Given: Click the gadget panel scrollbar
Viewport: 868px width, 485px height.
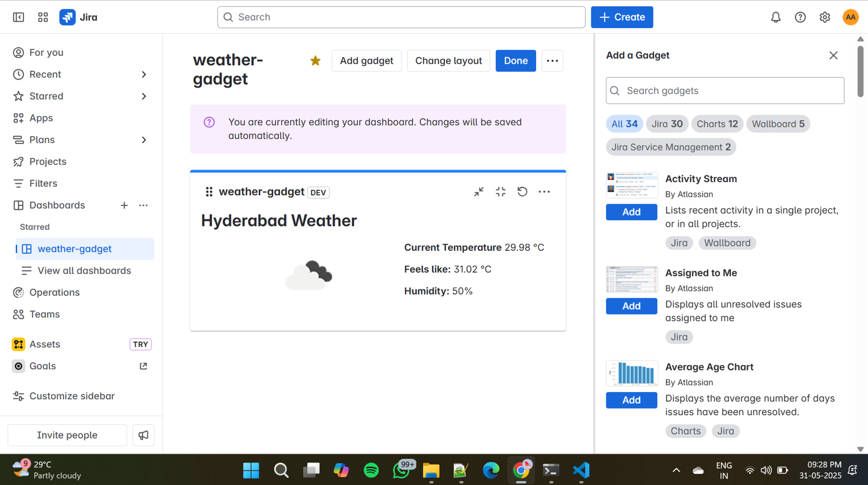Looking at the screenshot, I should tap(860, 71).
